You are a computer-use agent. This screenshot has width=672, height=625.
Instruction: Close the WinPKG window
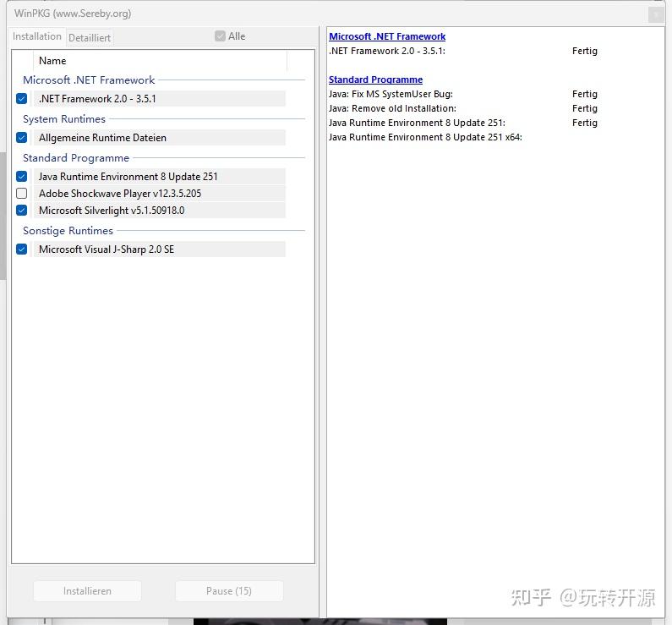coord(656,14)
